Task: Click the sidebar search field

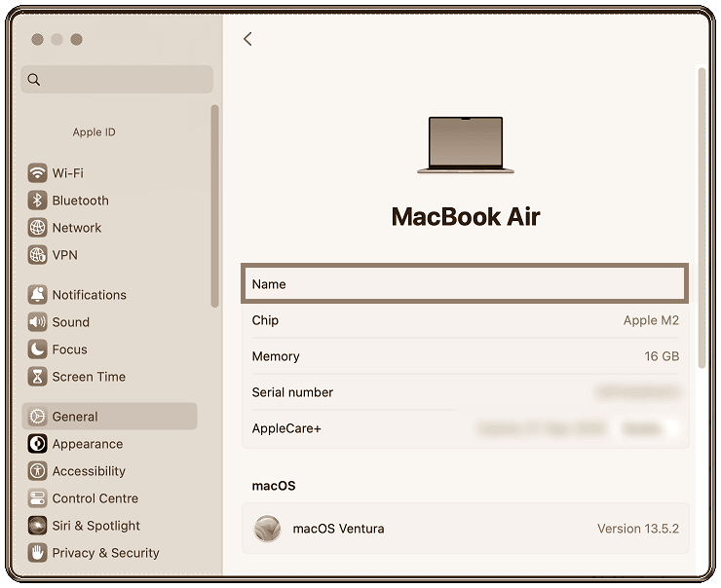Action: 117,80
